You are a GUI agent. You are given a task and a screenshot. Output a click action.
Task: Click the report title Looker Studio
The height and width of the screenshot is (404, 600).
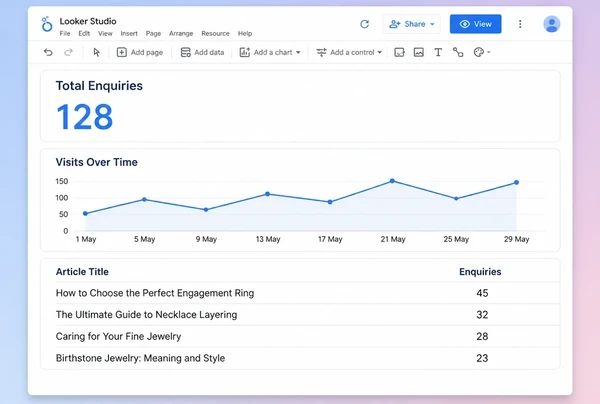pos(88,21)
